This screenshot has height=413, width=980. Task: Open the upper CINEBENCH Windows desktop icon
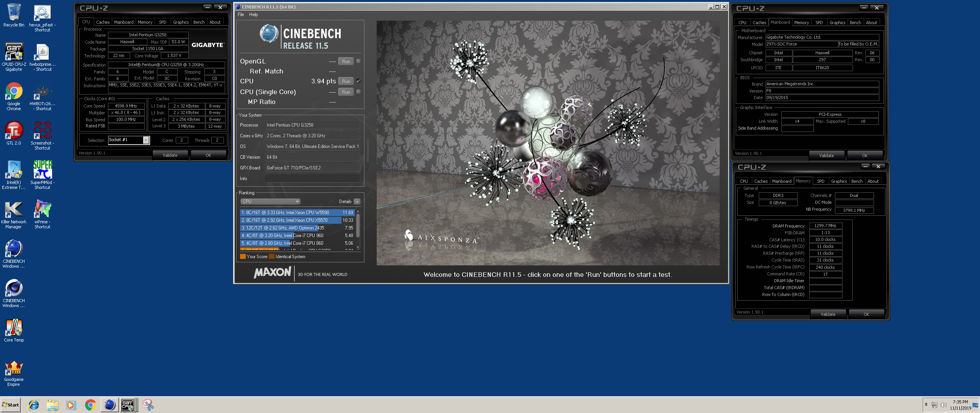14,254
